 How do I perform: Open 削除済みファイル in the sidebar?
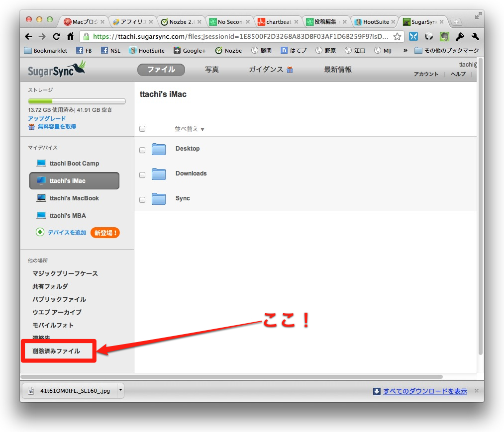[x=56, y=351]
